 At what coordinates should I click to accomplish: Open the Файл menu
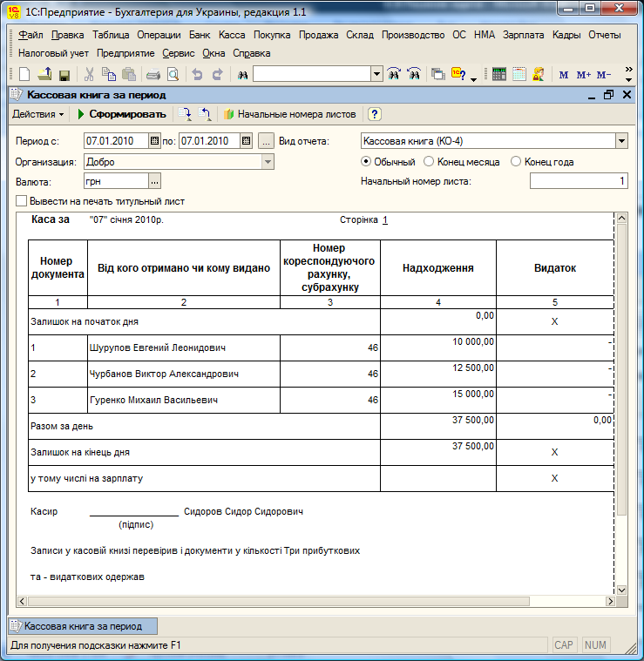coord(31,35)
